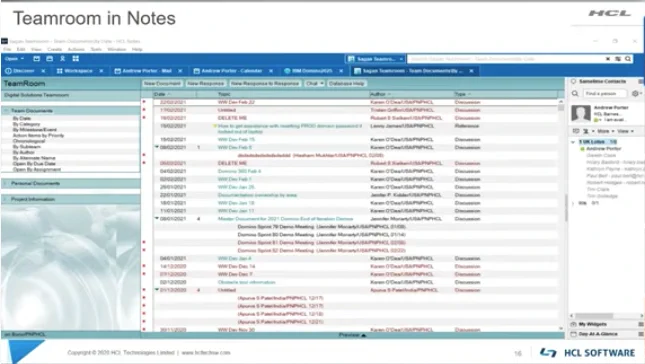The width and height of the screenshot is (645, 364).
Task: Select the By Category view
Action: (26, 124)
